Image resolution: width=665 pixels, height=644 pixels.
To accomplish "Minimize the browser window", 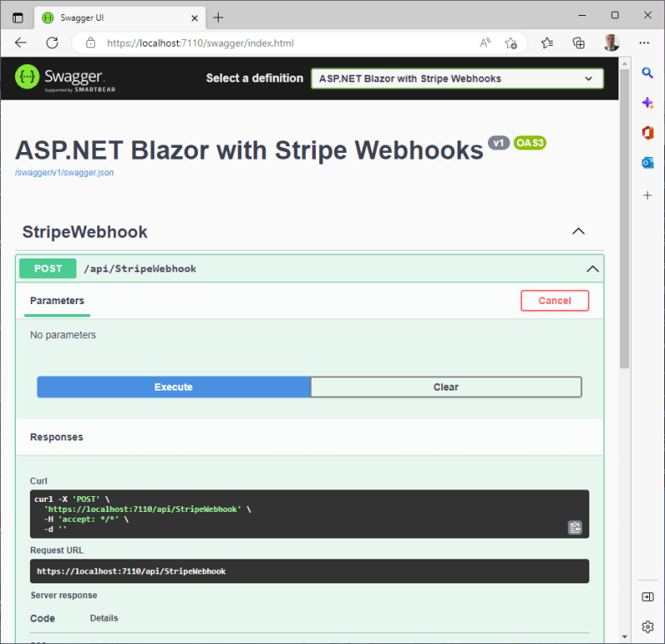I will (583, 15).
